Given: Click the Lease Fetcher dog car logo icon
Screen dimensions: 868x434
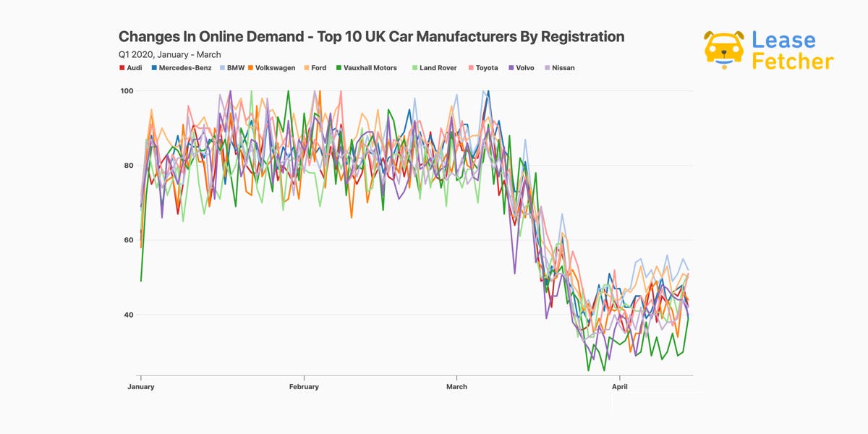Looking at the screenshot, I should pos(724,50).
